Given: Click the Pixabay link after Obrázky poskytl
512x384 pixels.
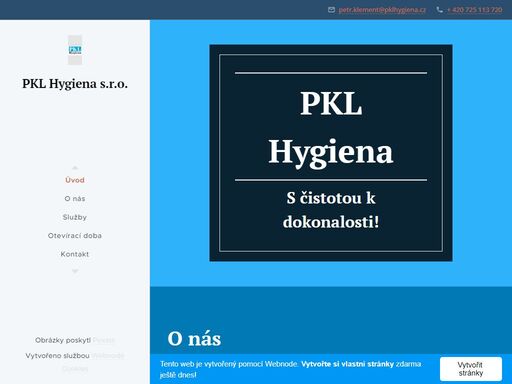Looking at the screenshot, I should (104, 340).
